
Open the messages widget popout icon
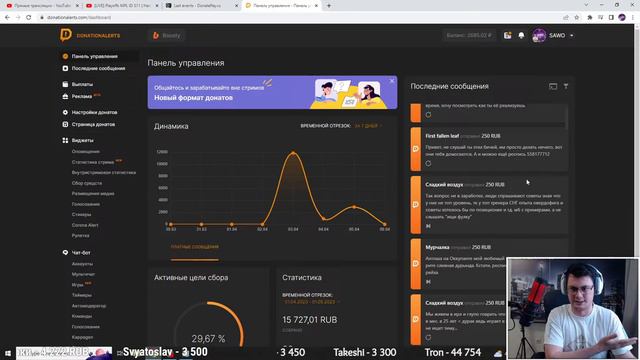553,87
